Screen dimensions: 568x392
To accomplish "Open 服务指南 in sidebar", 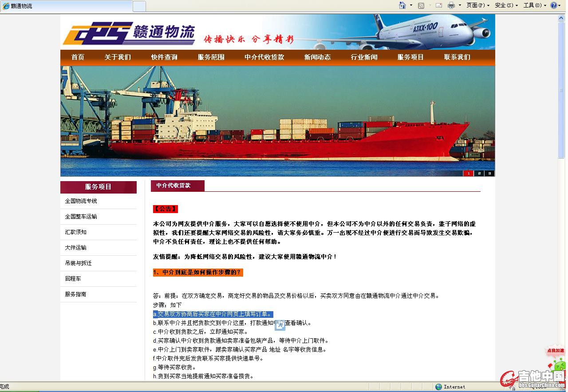I will coord(75,294).
